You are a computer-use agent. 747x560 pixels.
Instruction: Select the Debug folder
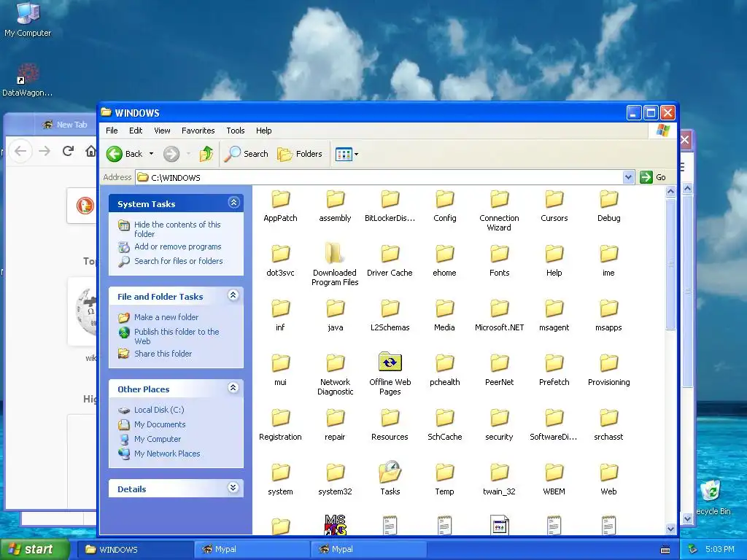coord(609,206)
